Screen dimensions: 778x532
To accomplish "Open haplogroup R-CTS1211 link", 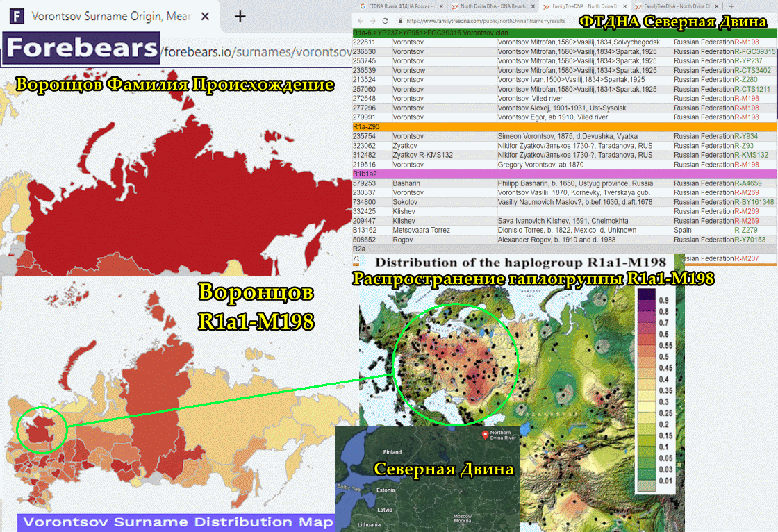I will (752, 90).
